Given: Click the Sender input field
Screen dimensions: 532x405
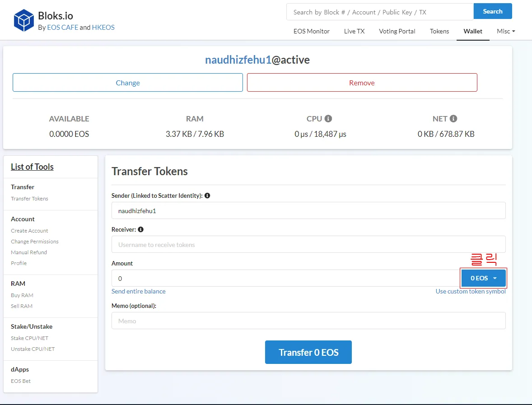Looking at the screenshot, I should point(308,211).
